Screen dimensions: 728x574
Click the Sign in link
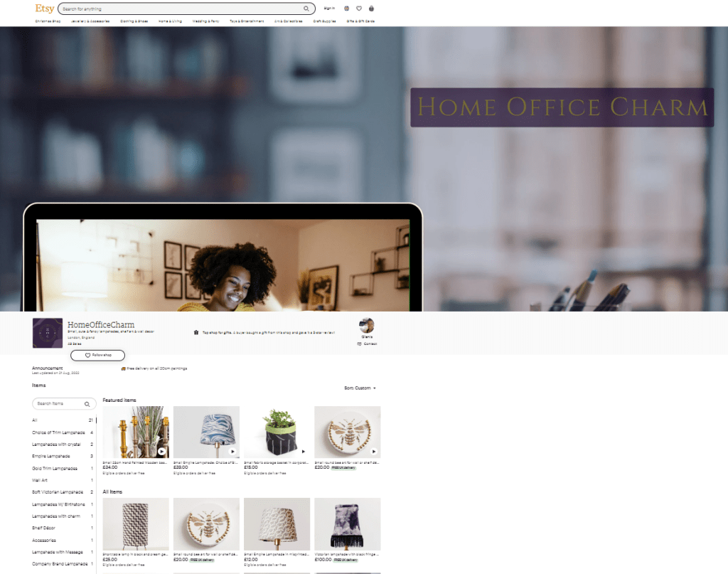(x=328, y=9)
